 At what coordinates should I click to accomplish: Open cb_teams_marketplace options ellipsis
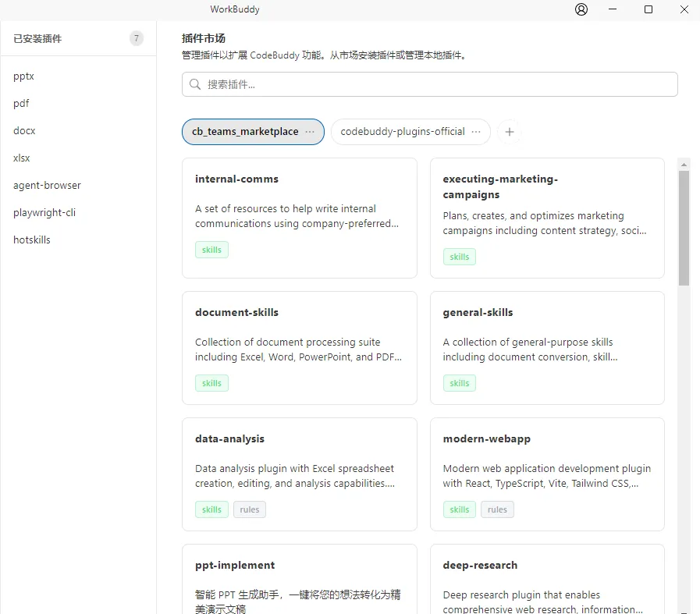(310, 132)
